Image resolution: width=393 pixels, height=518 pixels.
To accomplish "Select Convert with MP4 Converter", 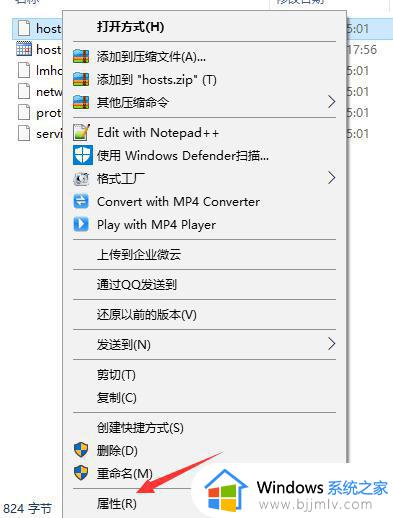I will click(204, 201).
